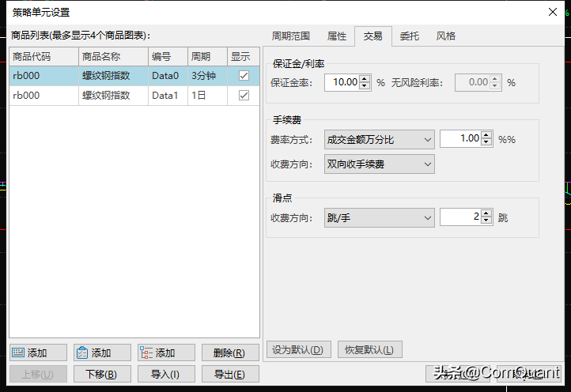Select the rb000 Data0 row
Screen dimensions: 571x392
[134, 76]
